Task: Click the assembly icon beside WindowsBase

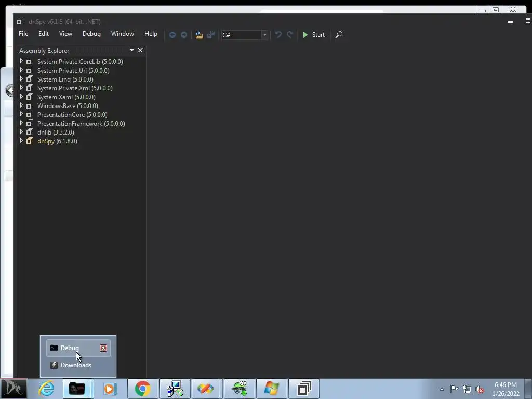Action: [30, 105]
